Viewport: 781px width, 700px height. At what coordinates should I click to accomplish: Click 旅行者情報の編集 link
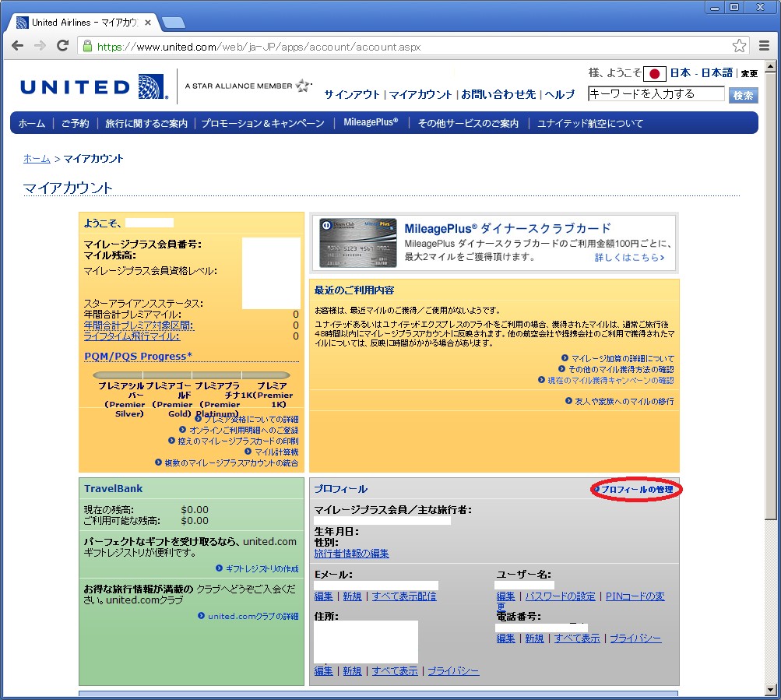pos(352,554)
